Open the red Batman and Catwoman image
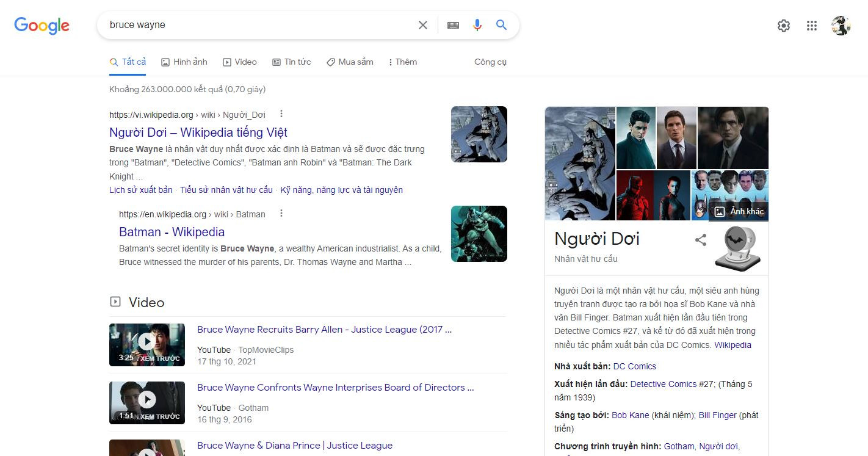868x456 pixels. point(653,195)
